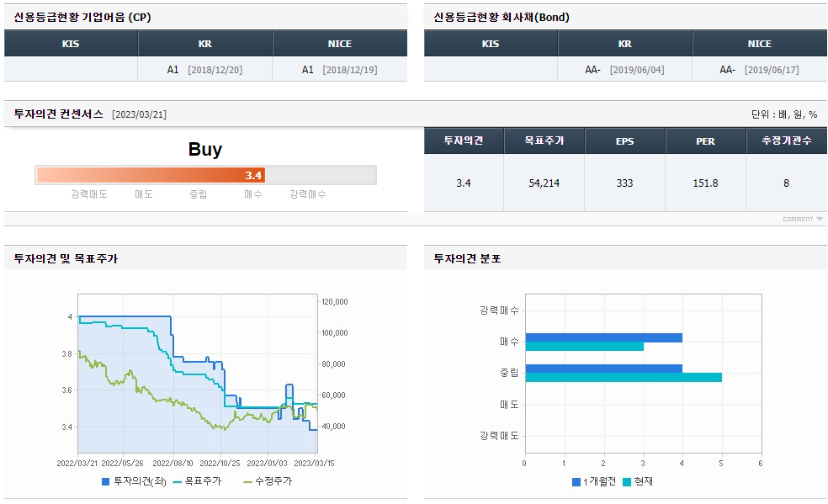This screenshot has height=504, width=828.
Task: Toggle 수정주가 legend green marker
Action: (247, 482)
